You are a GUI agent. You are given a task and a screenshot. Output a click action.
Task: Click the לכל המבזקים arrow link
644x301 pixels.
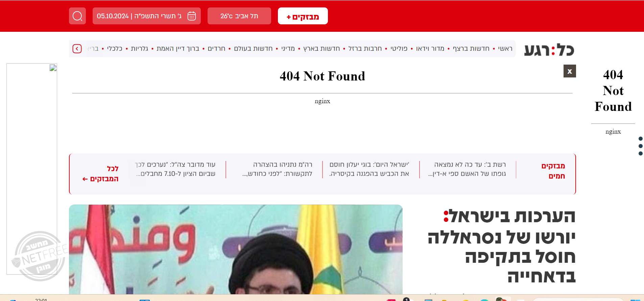coord(101,174)
